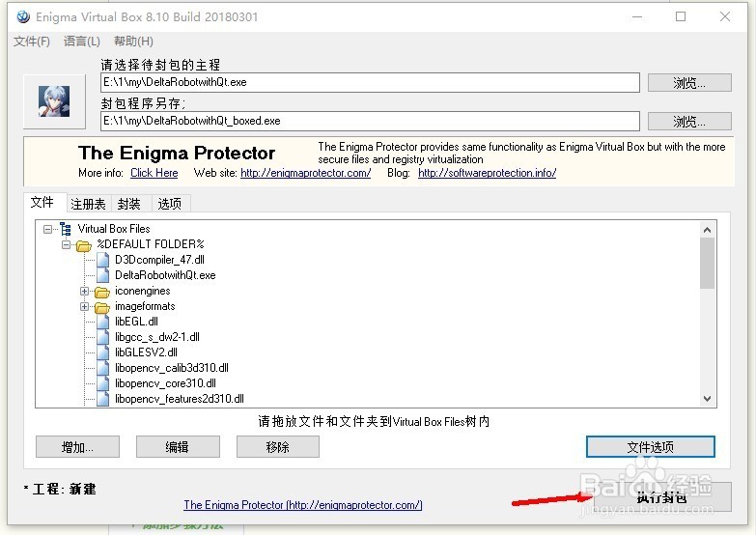Screen dimensions: 756x535
Task: Click the libopencv_features2d310.dll file icon
Action: (102, 399)
